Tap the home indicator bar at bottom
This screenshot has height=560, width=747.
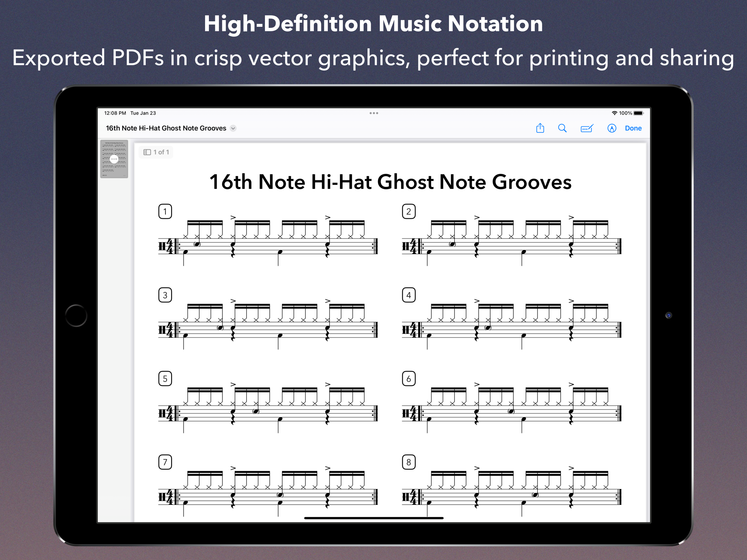click(x=373, y=518)
